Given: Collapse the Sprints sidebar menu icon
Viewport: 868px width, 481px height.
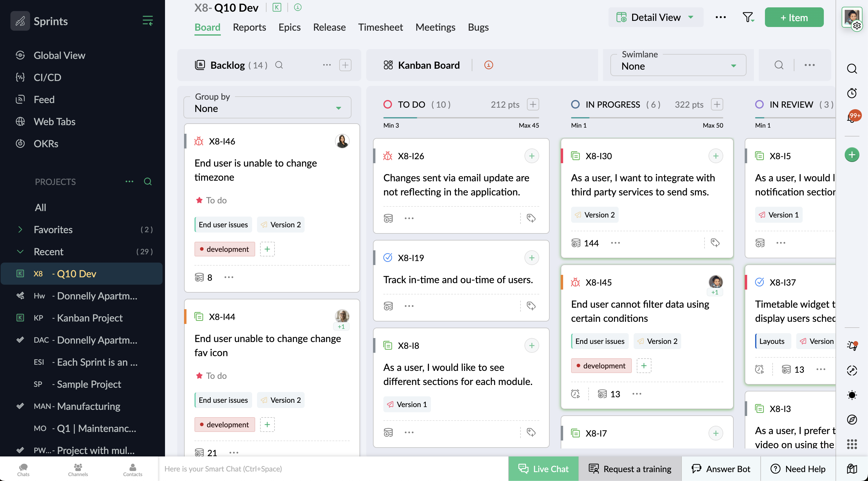Looking at the screenshot, I should pos(148,21).
